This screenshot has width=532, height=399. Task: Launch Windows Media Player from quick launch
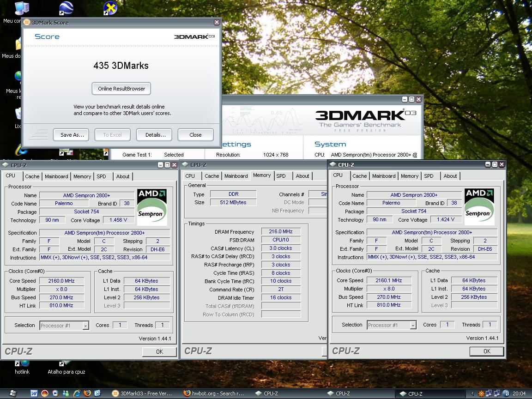click(55, 393)
